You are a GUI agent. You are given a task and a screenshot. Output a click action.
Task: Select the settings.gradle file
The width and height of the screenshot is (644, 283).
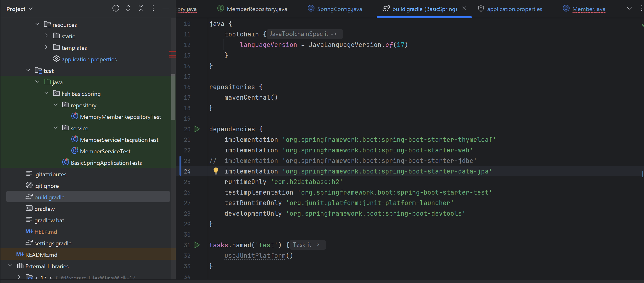(x=53, y=244)
